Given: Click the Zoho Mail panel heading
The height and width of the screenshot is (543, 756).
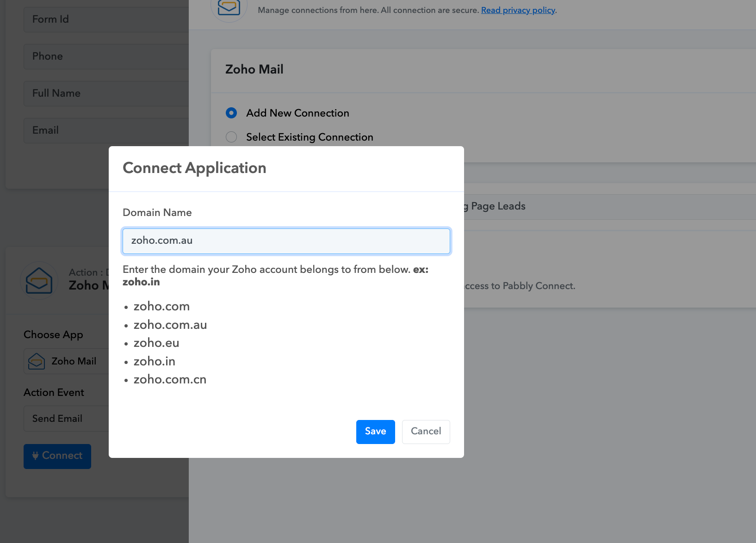Looking at the screenshot, I should pos(254,69).
